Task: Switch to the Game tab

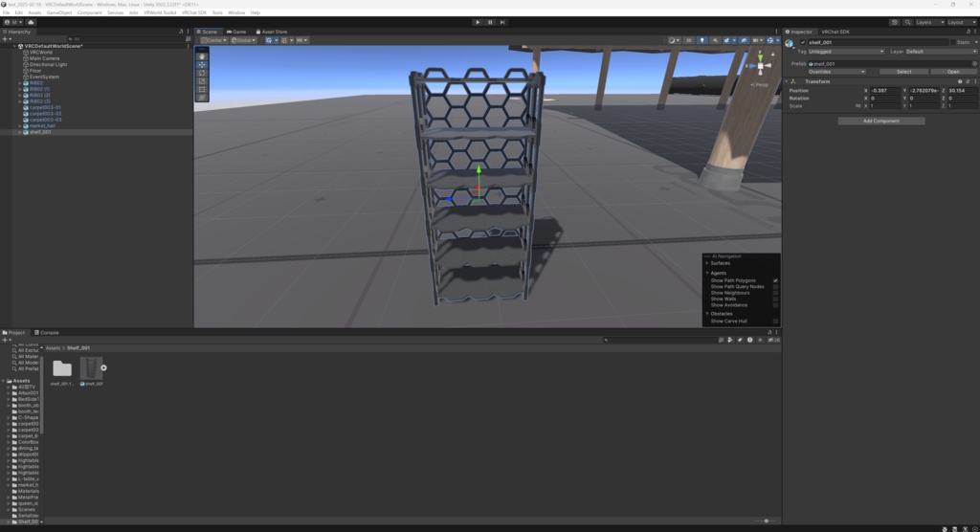Action: coord(236,32)
